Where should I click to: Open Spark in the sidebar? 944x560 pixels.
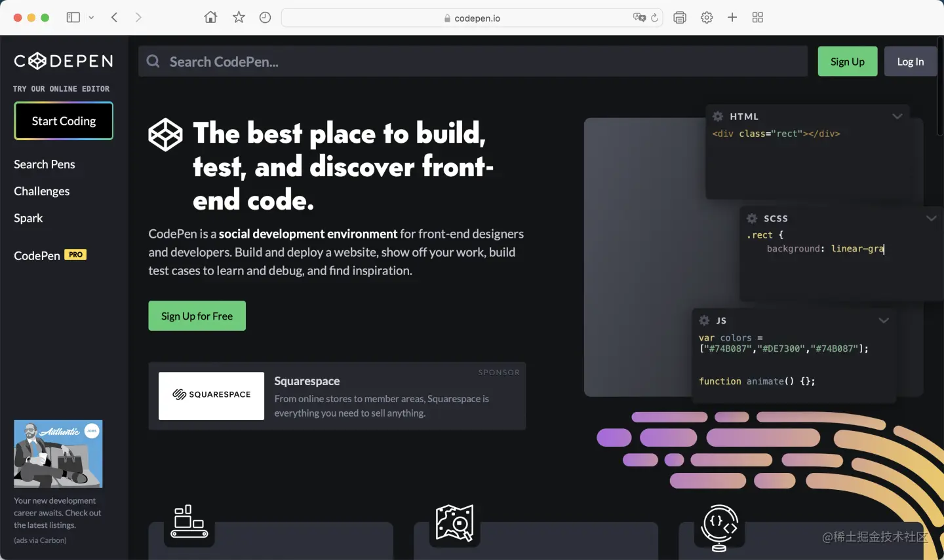point(28,218)
